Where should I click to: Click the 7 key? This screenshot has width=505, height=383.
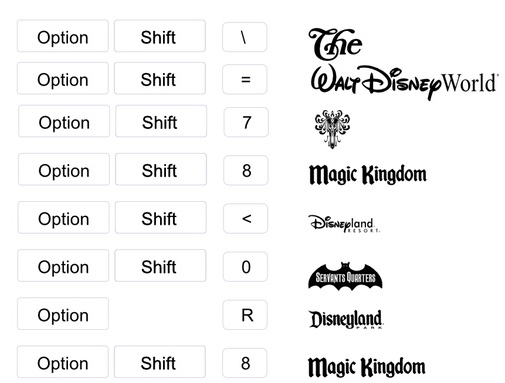point(246,122)
